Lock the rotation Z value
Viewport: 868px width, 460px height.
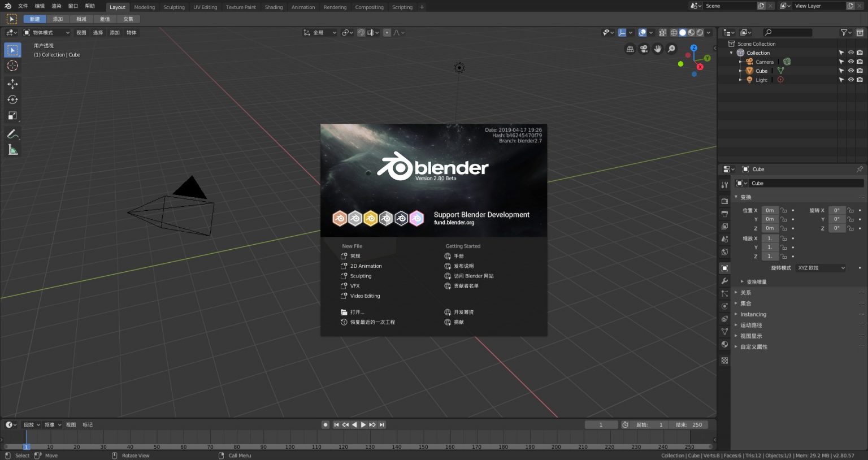850,228
